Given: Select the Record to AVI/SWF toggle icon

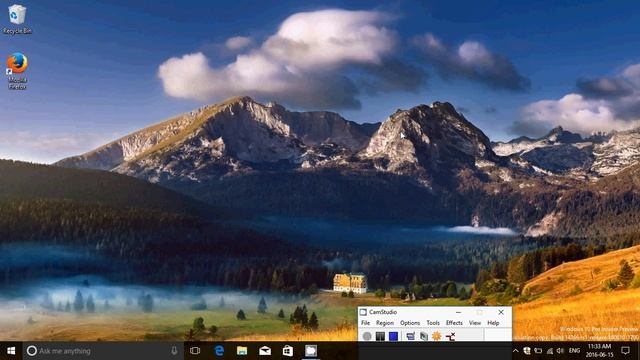Looking at the screenshot, I should click(x=424, y=336).
